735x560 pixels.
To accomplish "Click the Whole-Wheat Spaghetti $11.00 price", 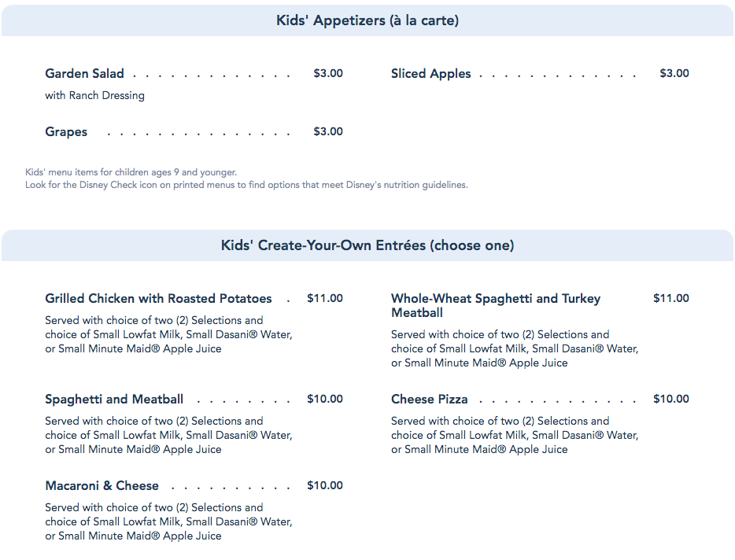I will click(671, 298).
